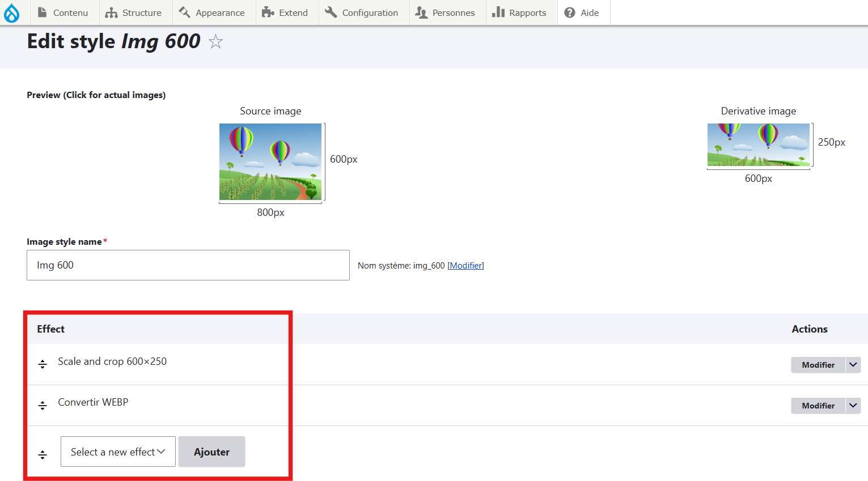The width and height of the screenshot is (868, 481).
Task: Grab the drag handle beside Scale and crop
Action: click(x=43, y=364)
